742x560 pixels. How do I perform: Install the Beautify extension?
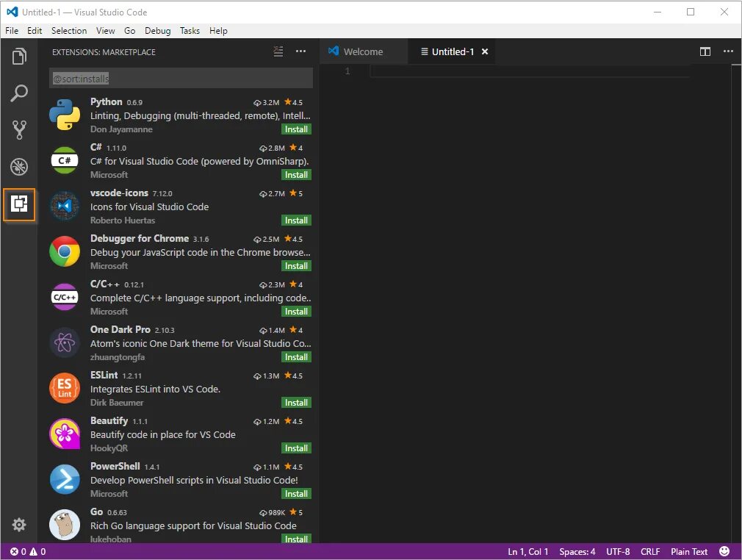pyautogui.click(x=296, y=448)
